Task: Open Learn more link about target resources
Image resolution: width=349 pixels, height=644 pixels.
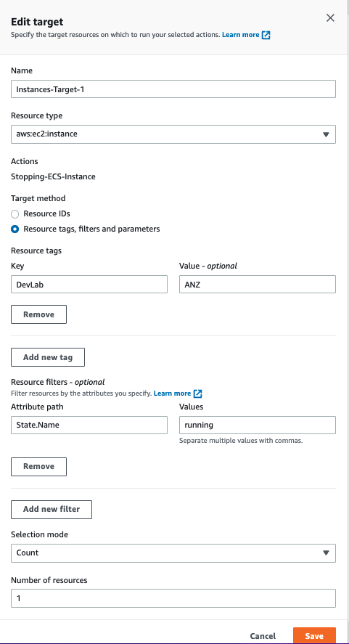Action: pos(241,35)
